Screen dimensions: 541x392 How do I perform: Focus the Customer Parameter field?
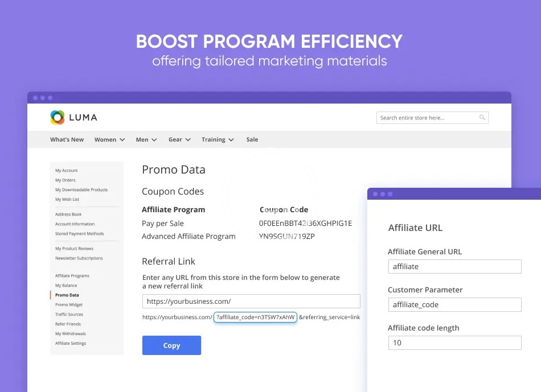[x=454, y=304]
